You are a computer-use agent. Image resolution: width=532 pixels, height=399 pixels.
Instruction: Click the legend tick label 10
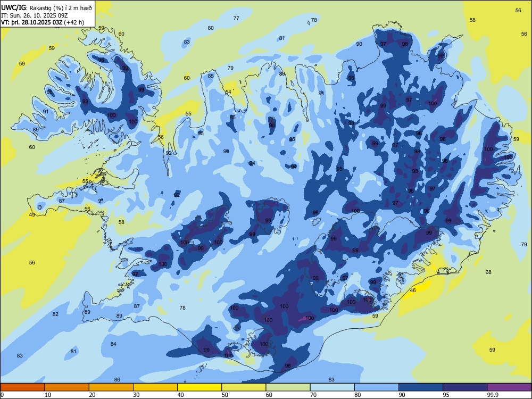(48, 395)
